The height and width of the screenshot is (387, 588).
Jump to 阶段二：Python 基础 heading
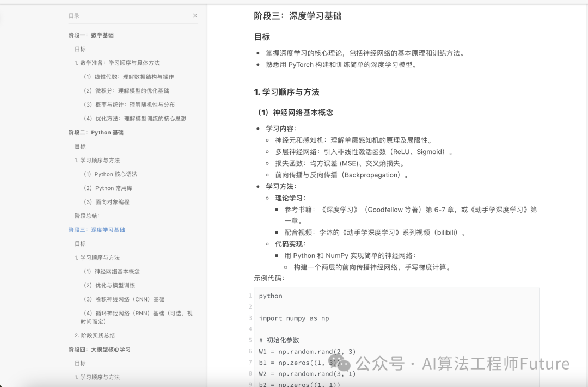[x=96, y=132]
